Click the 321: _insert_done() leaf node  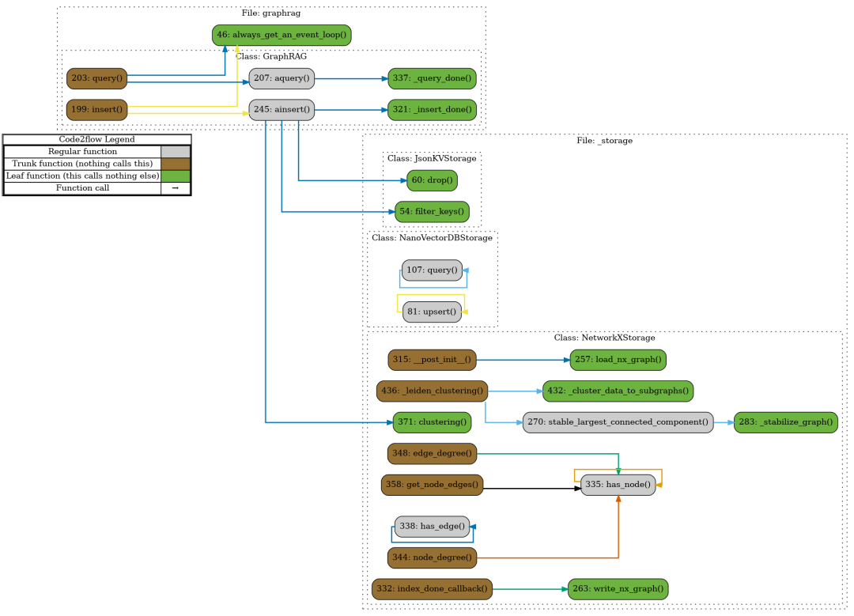click(432, 109)
